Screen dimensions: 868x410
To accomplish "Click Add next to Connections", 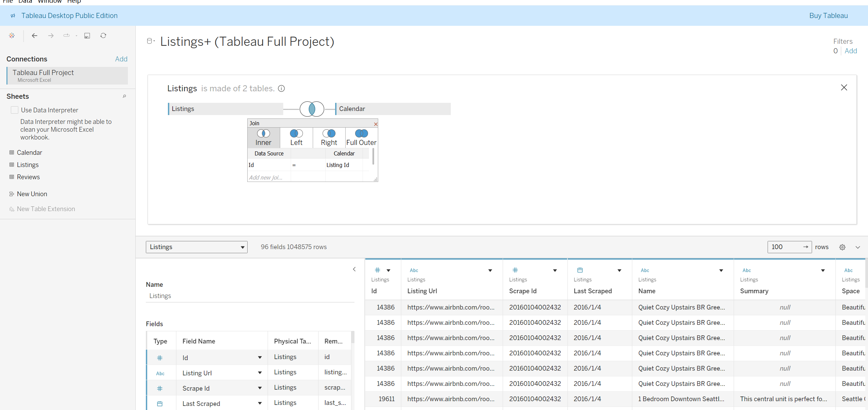I will tap(121, 59).
